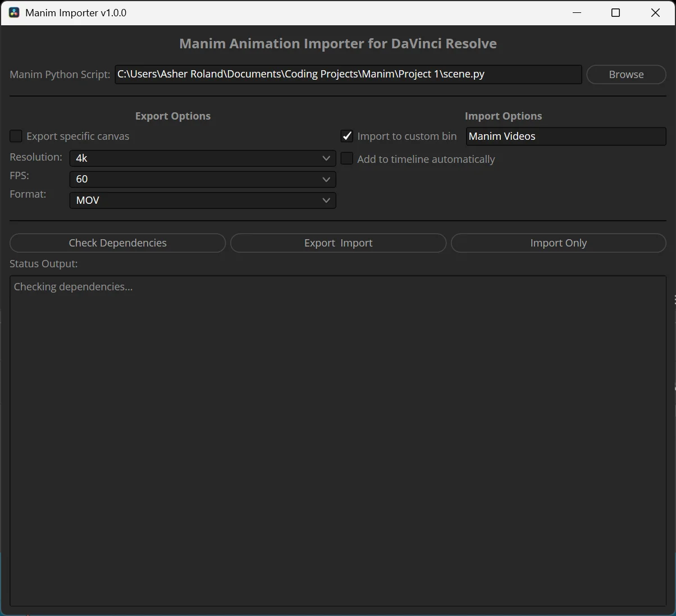Click the 'Resolution:' label
676x616 pixels.
(x=36, y=157)
